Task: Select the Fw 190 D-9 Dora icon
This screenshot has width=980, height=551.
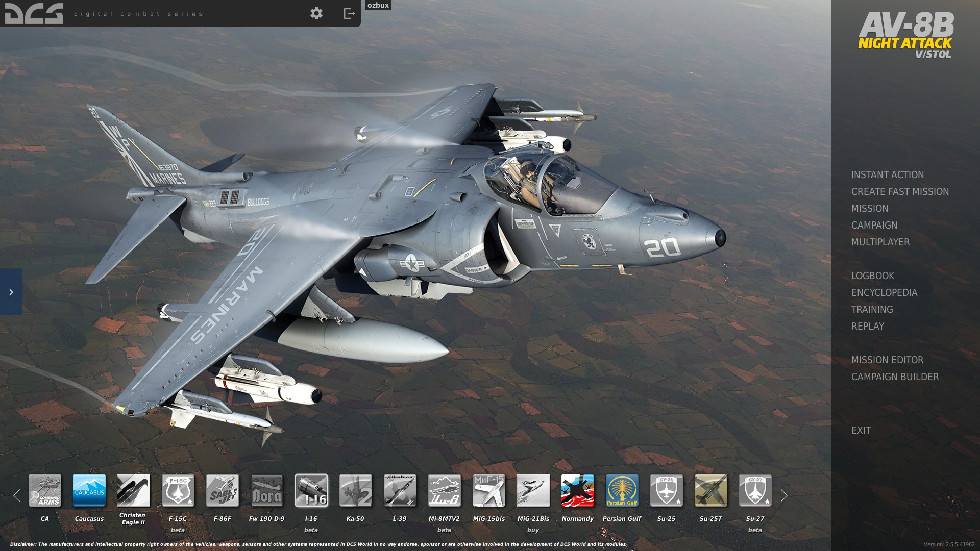Action: pos(267,490)
